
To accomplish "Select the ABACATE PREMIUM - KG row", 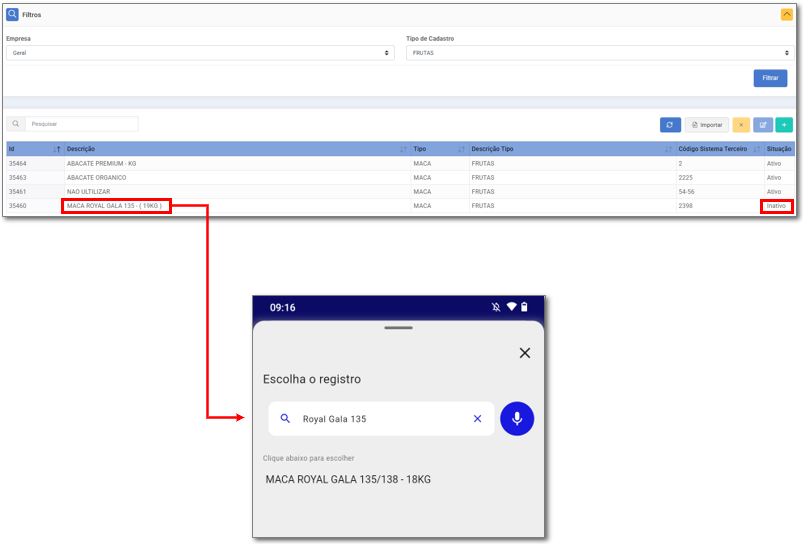I will pos(102,163).
